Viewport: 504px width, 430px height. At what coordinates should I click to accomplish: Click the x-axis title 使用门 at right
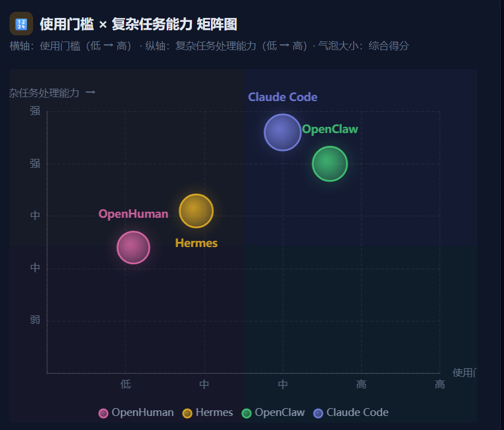pos(465,373)
